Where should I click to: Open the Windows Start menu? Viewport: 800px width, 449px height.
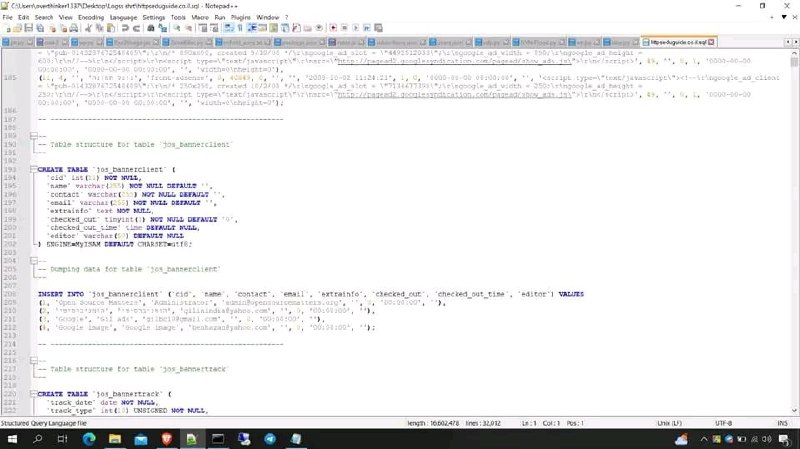tap(12, 439)
